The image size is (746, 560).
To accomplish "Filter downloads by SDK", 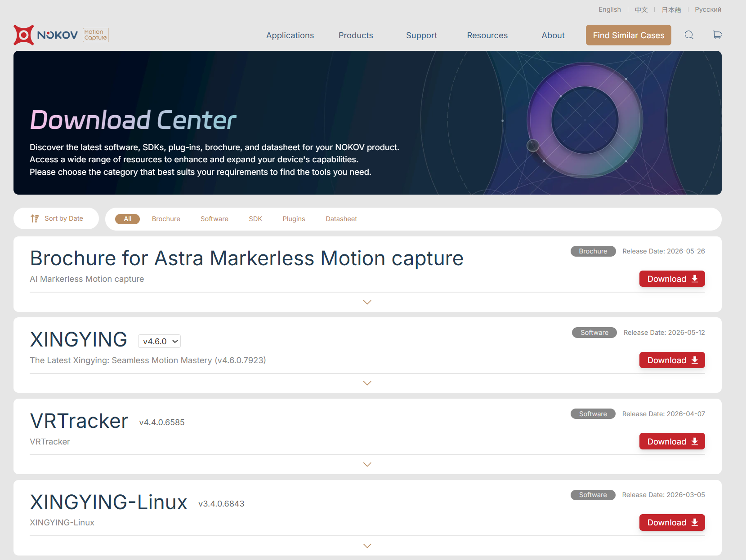I will (x=255, y=219).
